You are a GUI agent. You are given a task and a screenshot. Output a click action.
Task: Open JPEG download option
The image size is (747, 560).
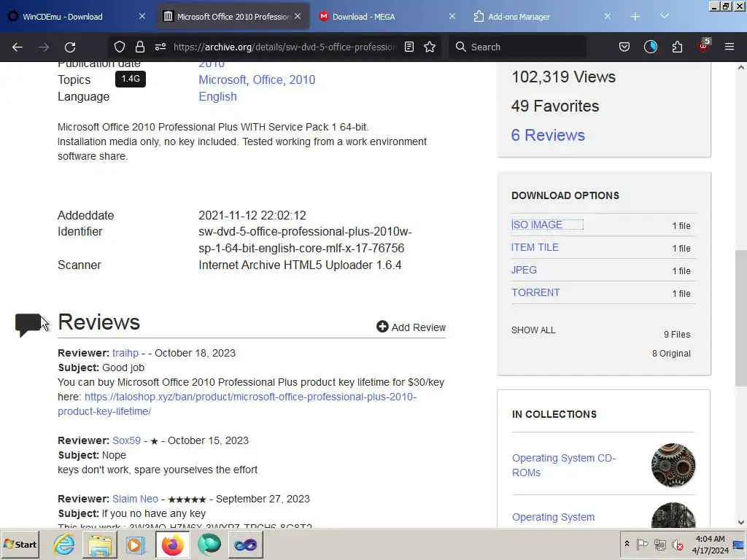[524, 270]
